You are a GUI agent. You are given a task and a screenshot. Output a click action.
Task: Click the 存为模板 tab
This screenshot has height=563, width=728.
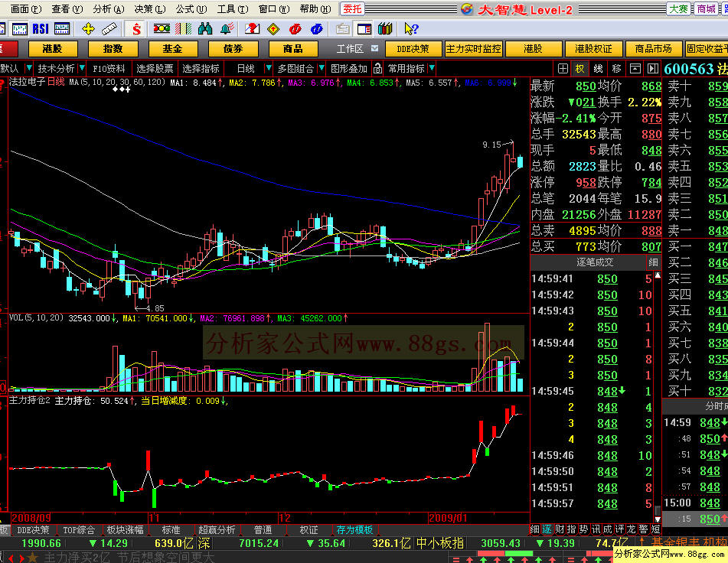click(354, 529)
